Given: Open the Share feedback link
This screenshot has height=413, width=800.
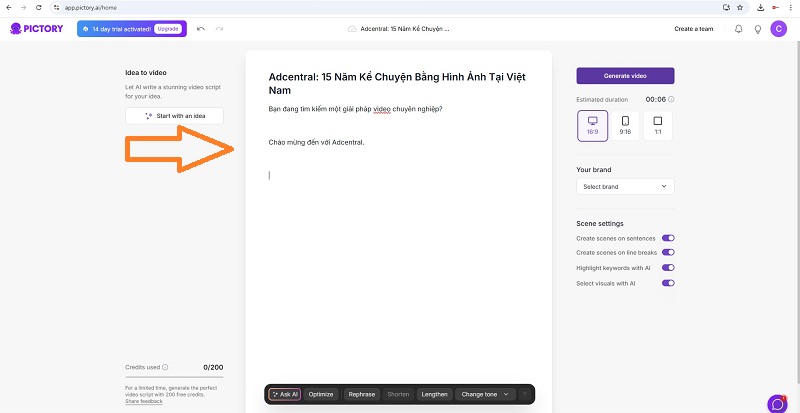Looking at the screenshot, I should pos(143,402).
